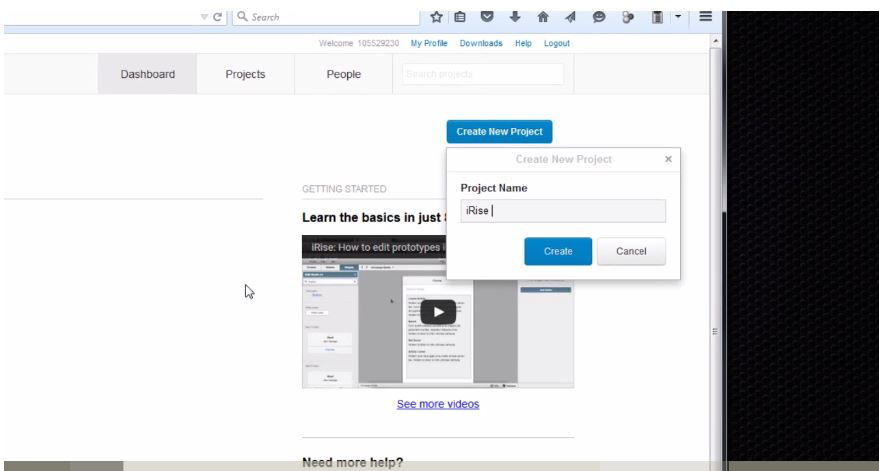Screen dimensions: 879x471
Task: Open the See more videos link
Action: point(438,404)
